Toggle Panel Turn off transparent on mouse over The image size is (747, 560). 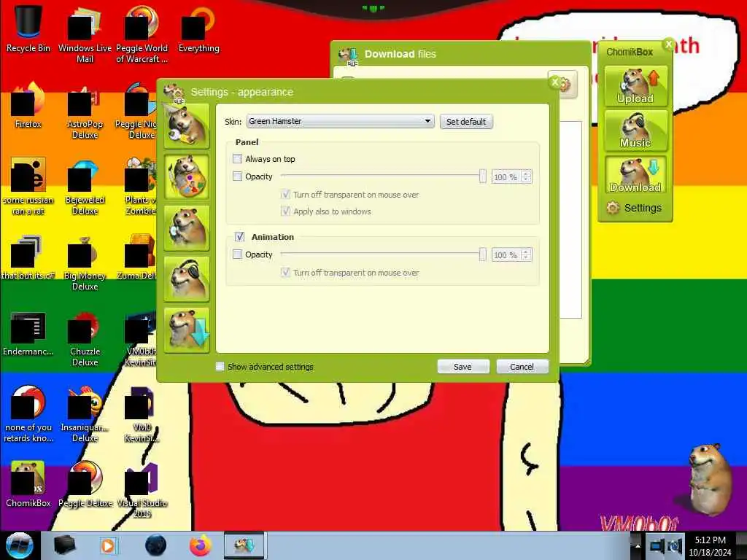[x=285, y=194]
